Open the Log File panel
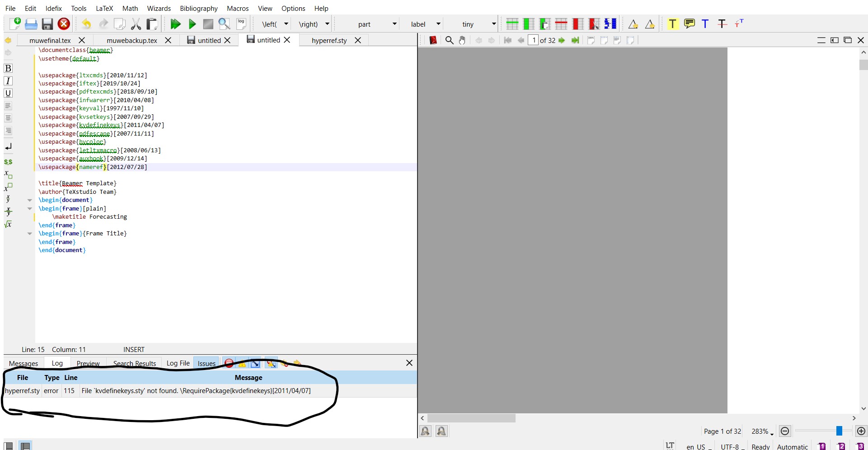The image size is (868, 450). pyautogui.click(x=177, y=363)
